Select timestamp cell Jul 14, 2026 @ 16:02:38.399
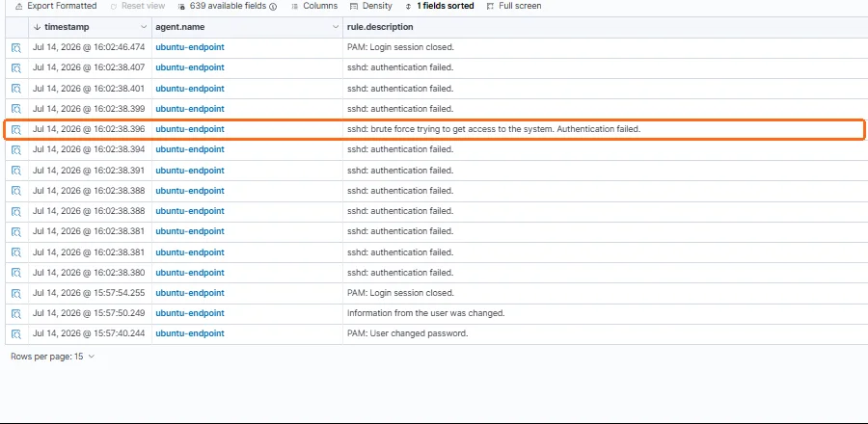868x424 pixels. point(91,109)
